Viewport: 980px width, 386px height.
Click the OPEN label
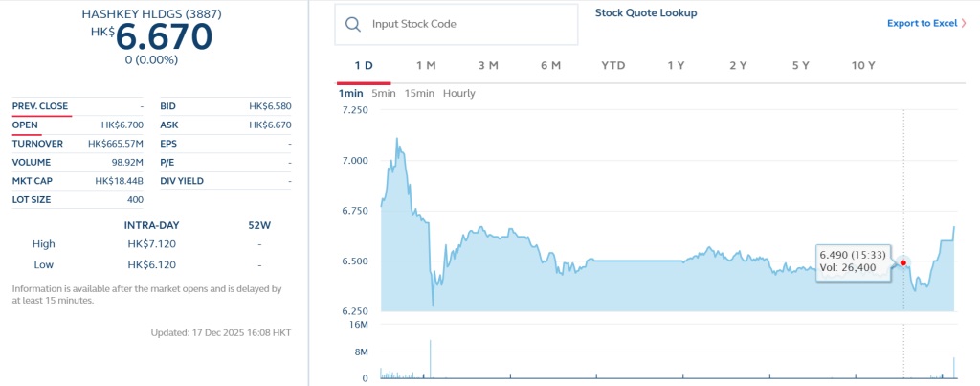(x=25, y=125)
